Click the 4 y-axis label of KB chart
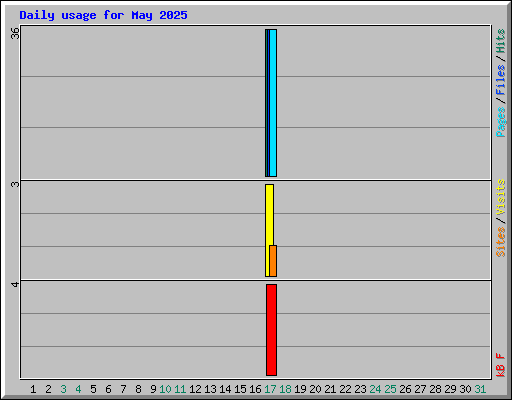Image resolution: width=512 pixels, height=400 pixels. pos(15,285)
